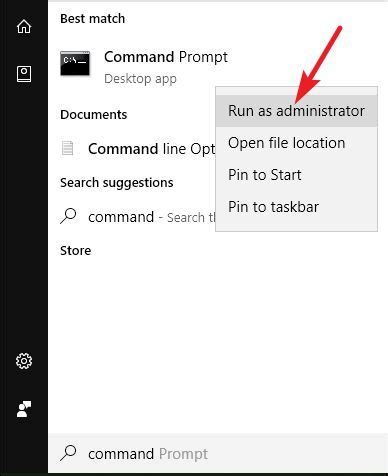Click the Search suggestions heading

pyautogui.click(x=117, y=183)
